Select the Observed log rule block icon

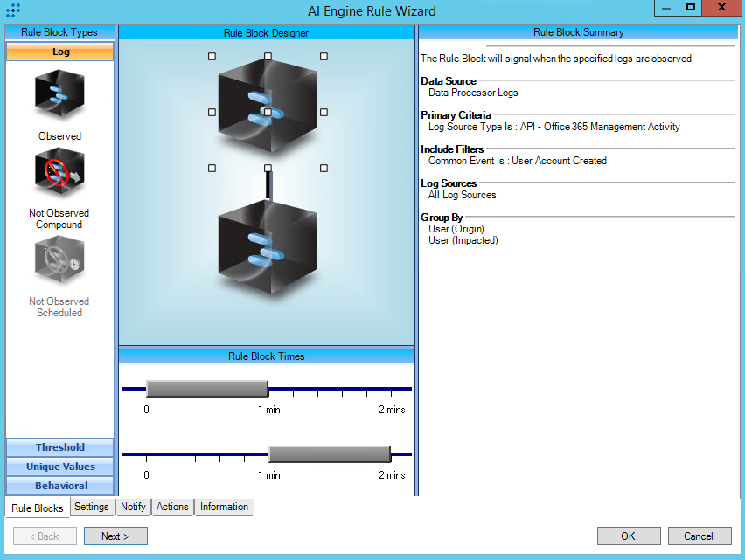(x=59, y=95)
